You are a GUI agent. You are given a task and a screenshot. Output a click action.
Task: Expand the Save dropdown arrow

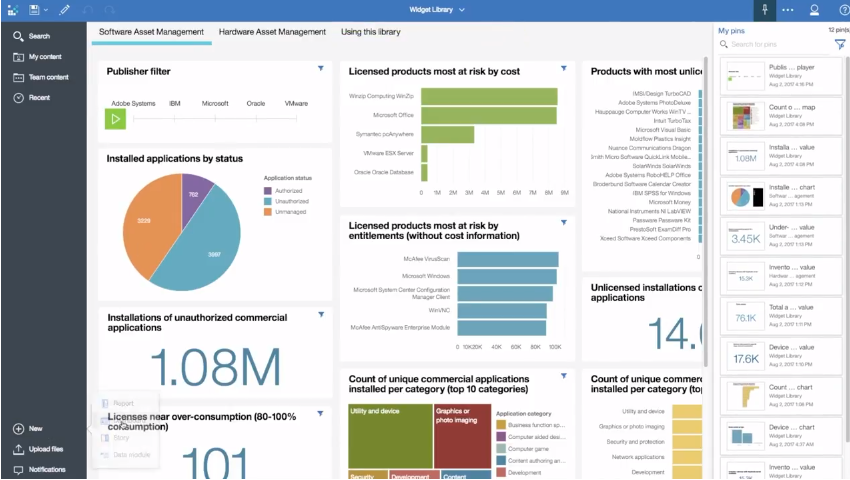click(x=46, y=10)
